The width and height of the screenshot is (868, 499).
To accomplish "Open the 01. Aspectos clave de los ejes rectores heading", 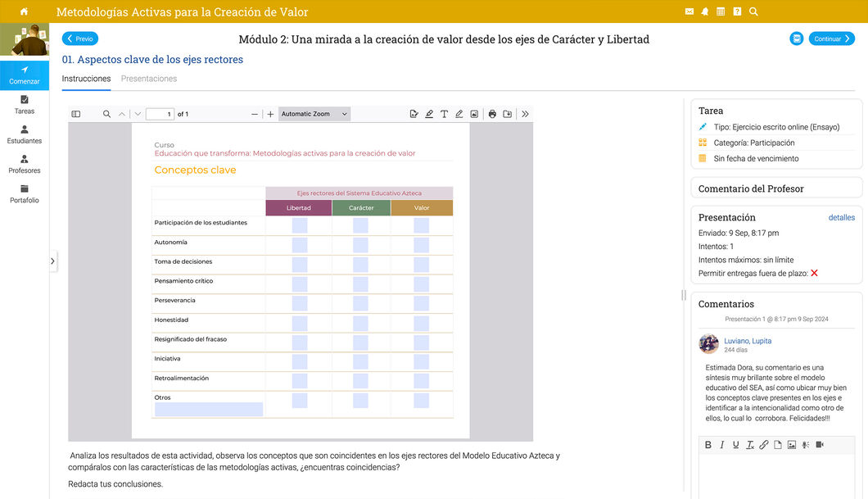I will pos(152,59).
